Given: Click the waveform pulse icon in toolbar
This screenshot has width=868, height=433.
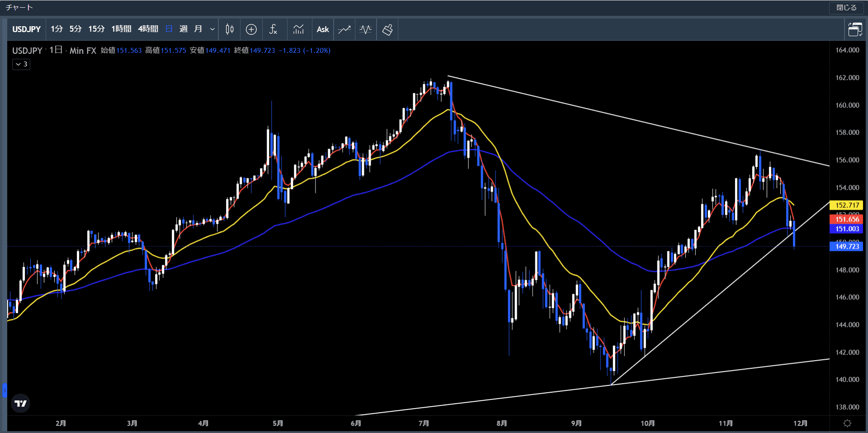Looking at the screenshot, I should [x=366, y=29].
